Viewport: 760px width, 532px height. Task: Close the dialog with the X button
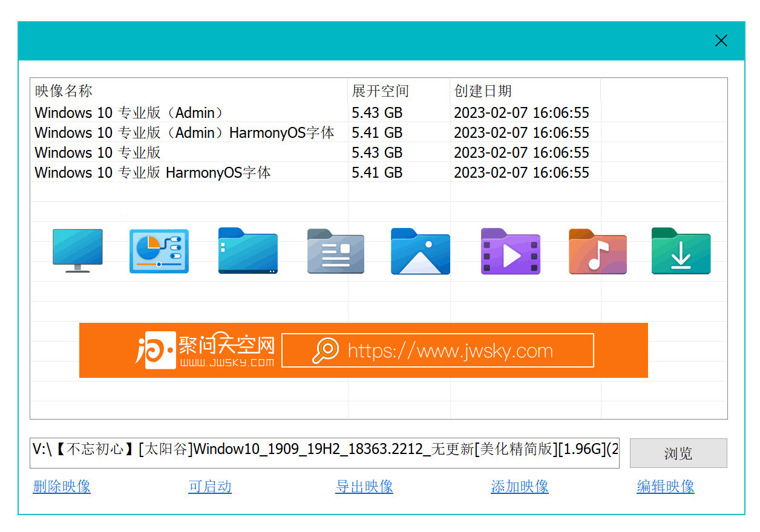click(721, 41)
